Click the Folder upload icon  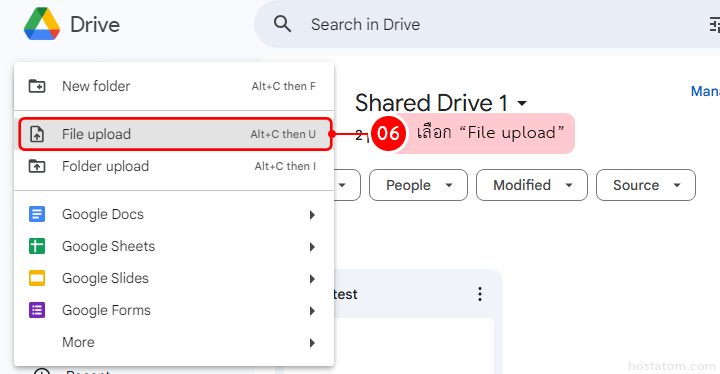coord(37,166)
